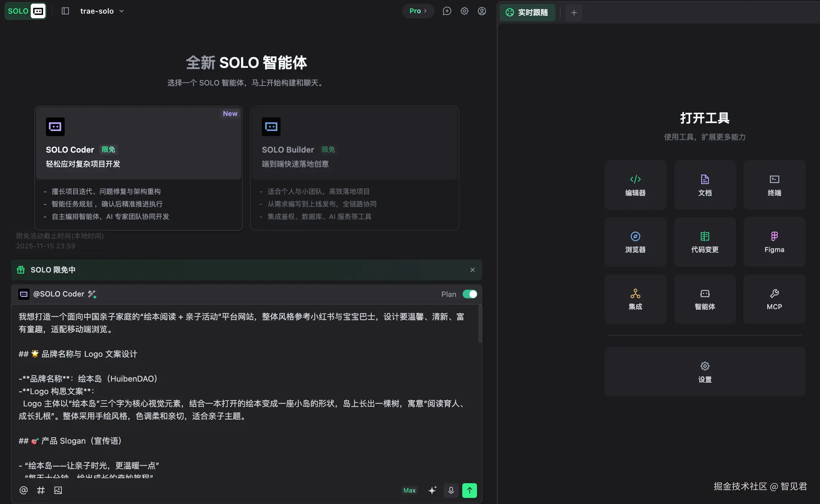Open the MCP tool tile

tap(774, 299)
